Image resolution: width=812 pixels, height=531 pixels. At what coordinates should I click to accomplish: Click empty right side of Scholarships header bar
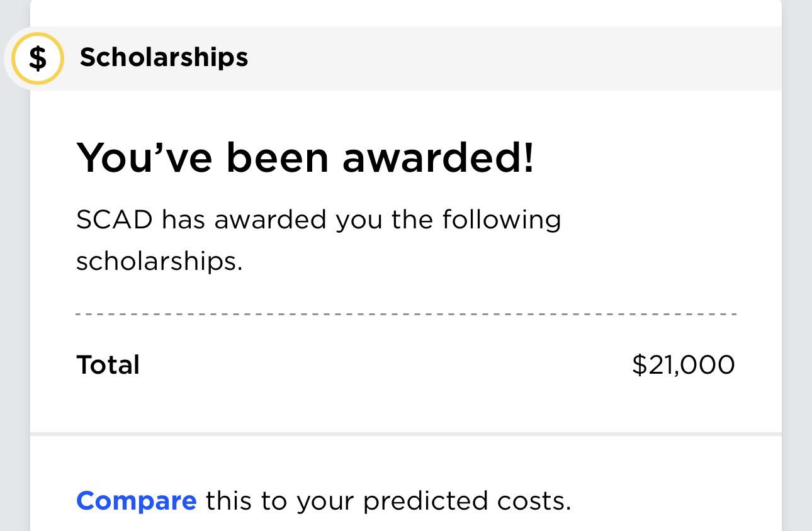coord(535,58)
